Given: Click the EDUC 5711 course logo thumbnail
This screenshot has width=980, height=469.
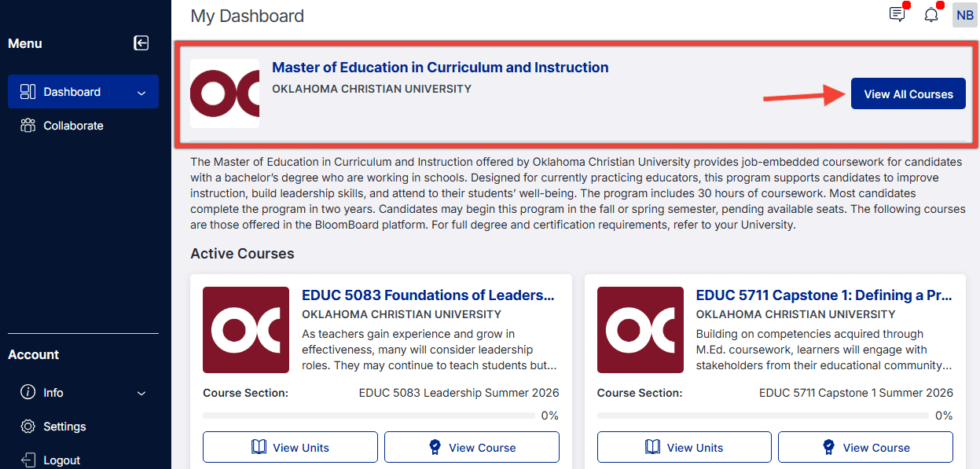Looking at the screenshot, I should [x=640, y=330].
